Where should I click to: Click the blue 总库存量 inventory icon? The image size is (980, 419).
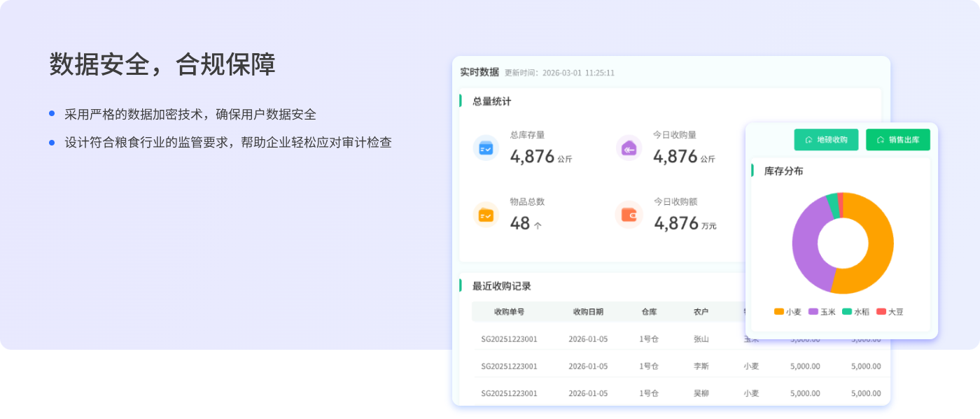pos(486,148)
